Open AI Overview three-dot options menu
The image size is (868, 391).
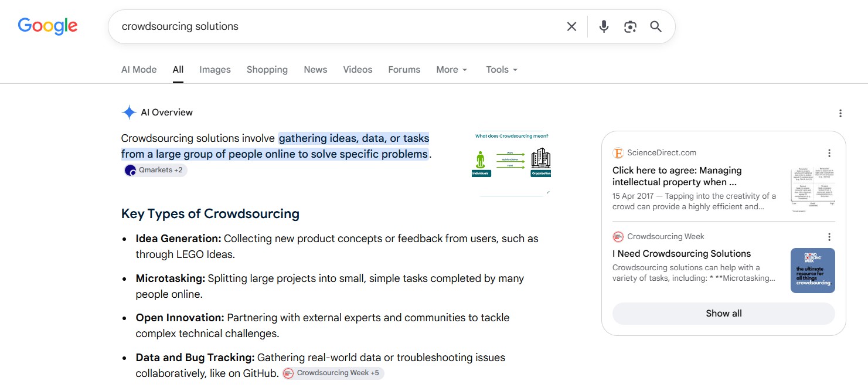tap(840, 113)
